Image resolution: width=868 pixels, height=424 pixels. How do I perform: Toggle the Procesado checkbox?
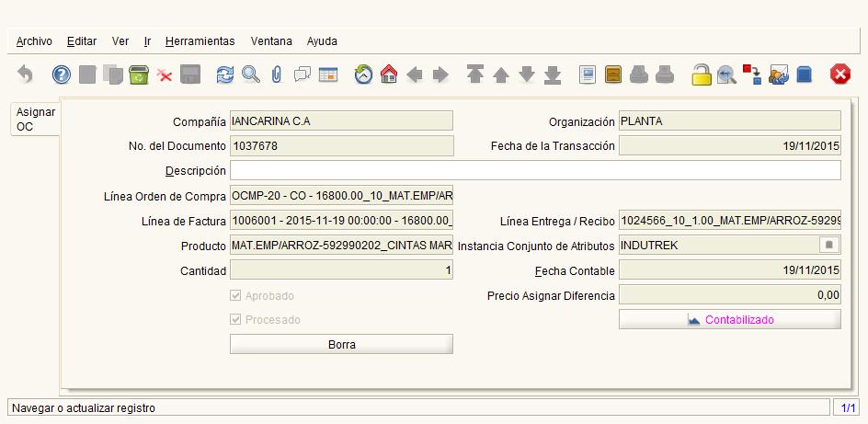click(x=236, y=320)
